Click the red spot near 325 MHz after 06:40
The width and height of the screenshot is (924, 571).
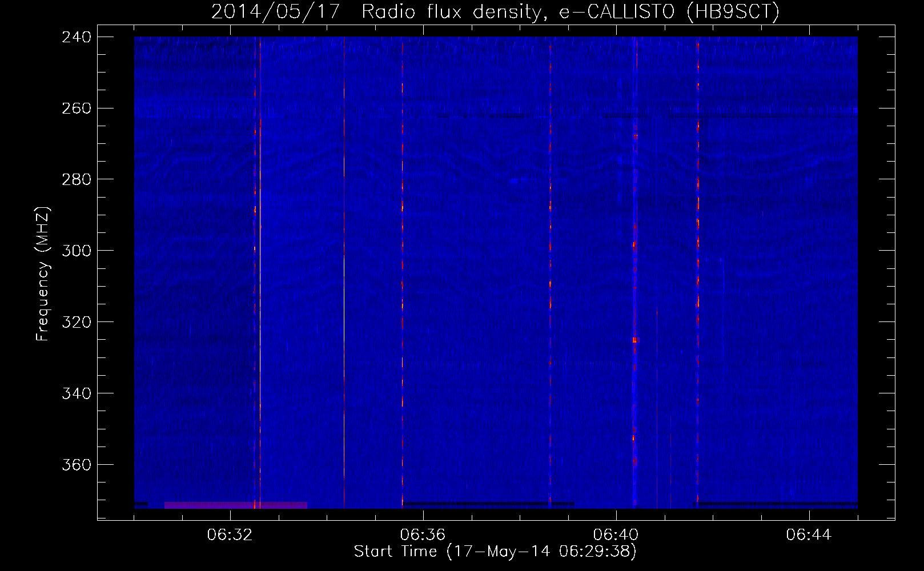[x=634, y=340]
